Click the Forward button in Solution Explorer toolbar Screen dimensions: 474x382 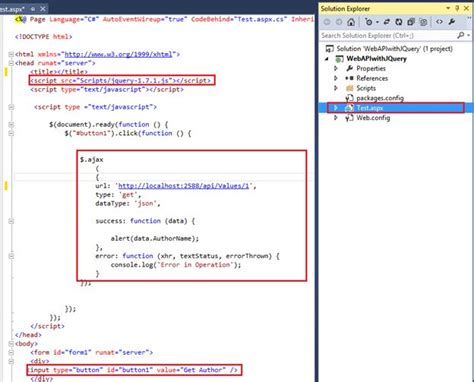pos(339,22)
